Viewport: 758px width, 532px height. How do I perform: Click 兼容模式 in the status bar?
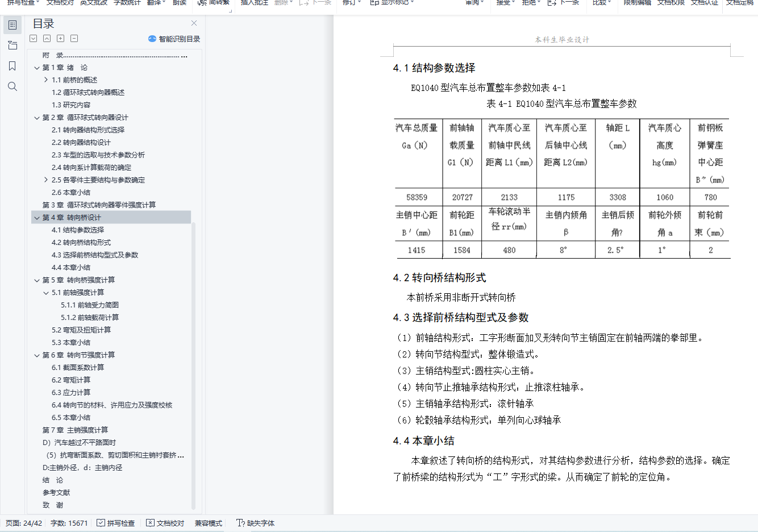209,523
